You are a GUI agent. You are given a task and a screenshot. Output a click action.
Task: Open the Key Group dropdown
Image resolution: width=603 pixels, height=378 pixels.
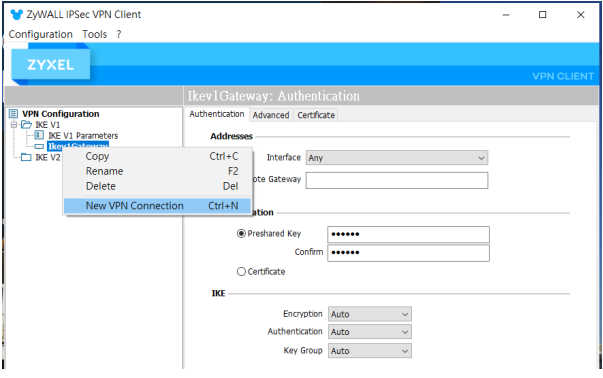point(370,351)
